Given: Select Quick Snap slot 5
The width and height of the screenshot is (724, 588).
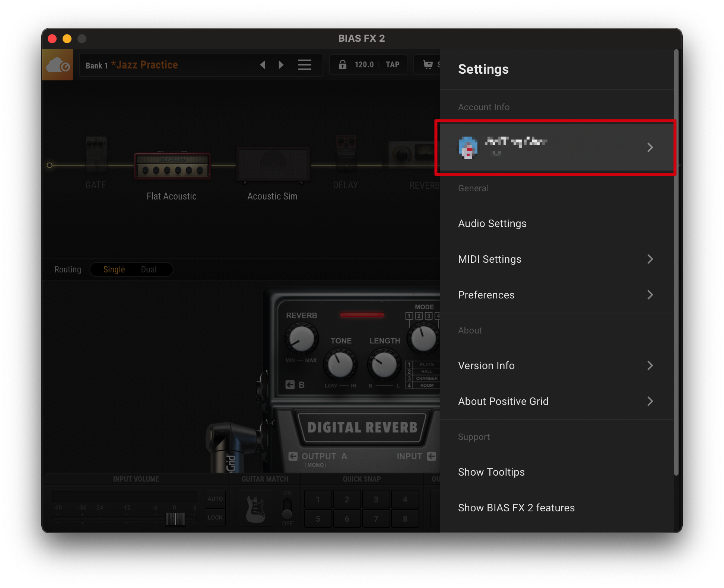Looking at the screenshot, I should [318, 519].
